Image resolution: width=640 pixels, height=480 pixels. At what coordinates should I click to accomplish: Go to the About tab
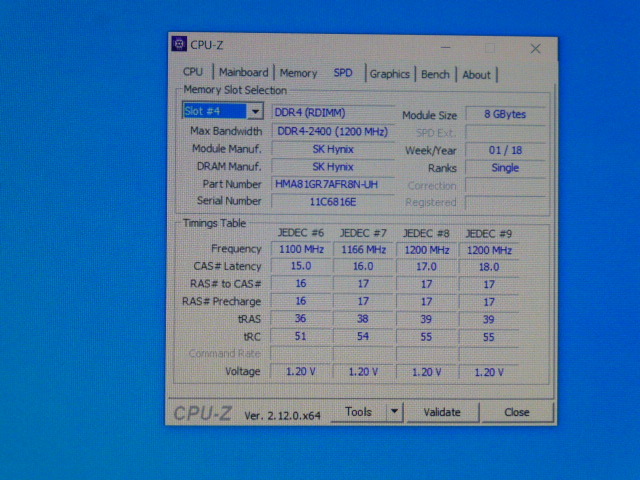476,75
